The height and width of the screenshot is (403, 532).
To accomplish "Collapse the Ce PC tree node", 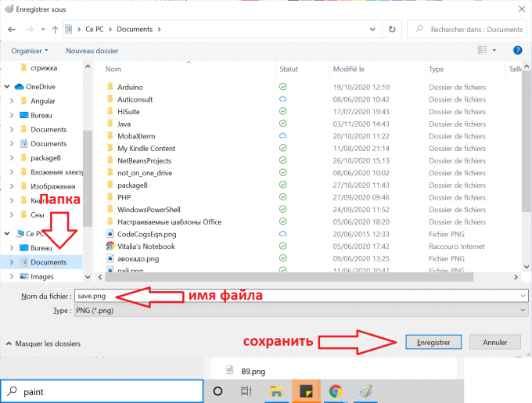I will coord(7,233).
